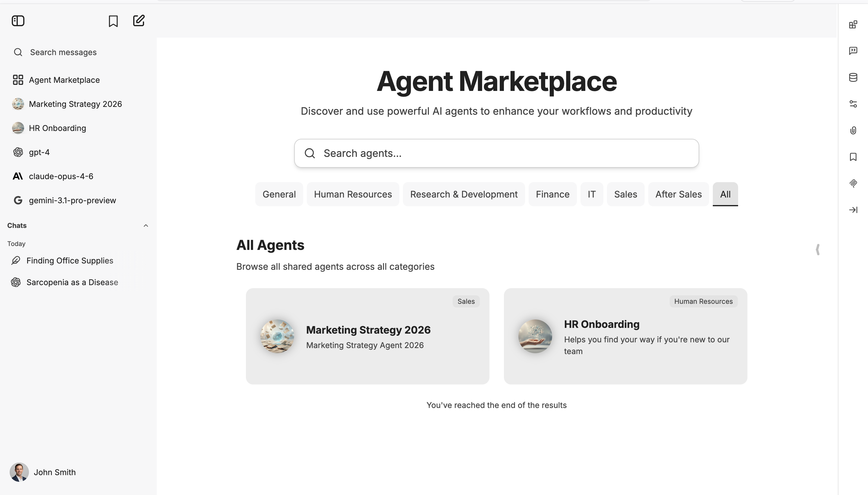Switch to the Finance category filter

552,194
